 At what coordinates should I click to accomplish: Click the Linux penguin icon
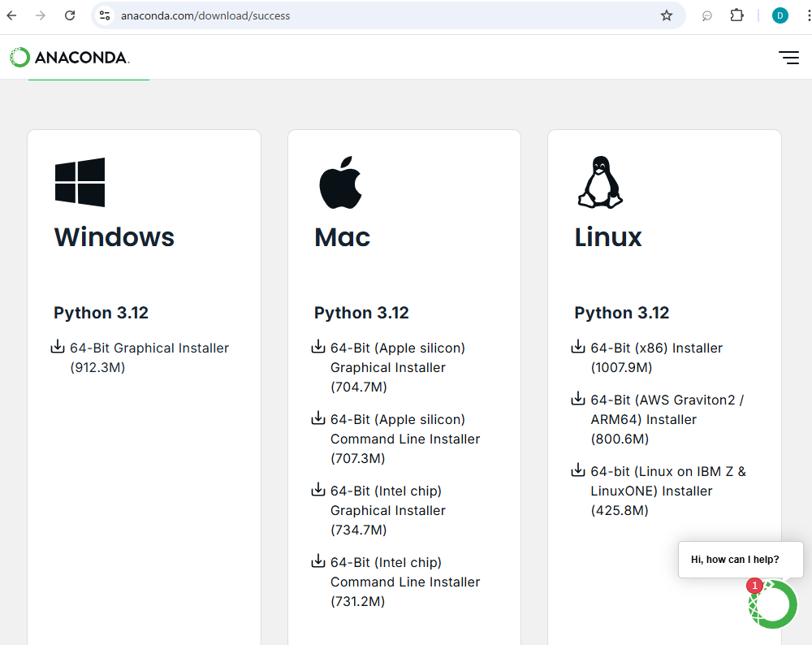[600, 182]
